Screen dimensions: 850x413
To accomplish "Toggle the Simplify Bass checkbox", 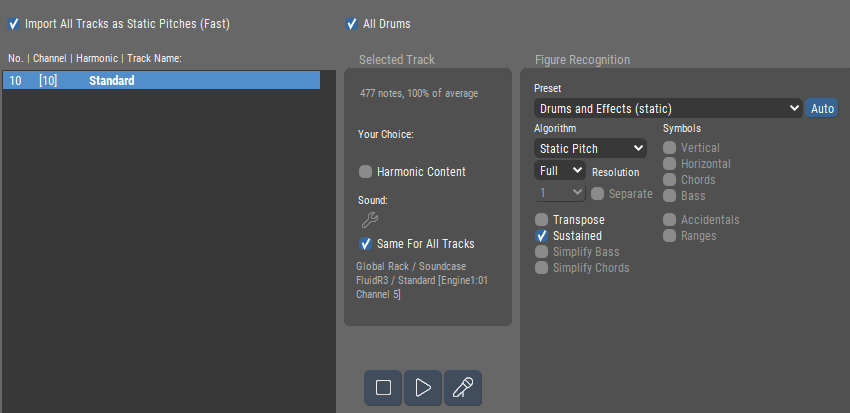I will pyautogui.click(x=542, y=252).
